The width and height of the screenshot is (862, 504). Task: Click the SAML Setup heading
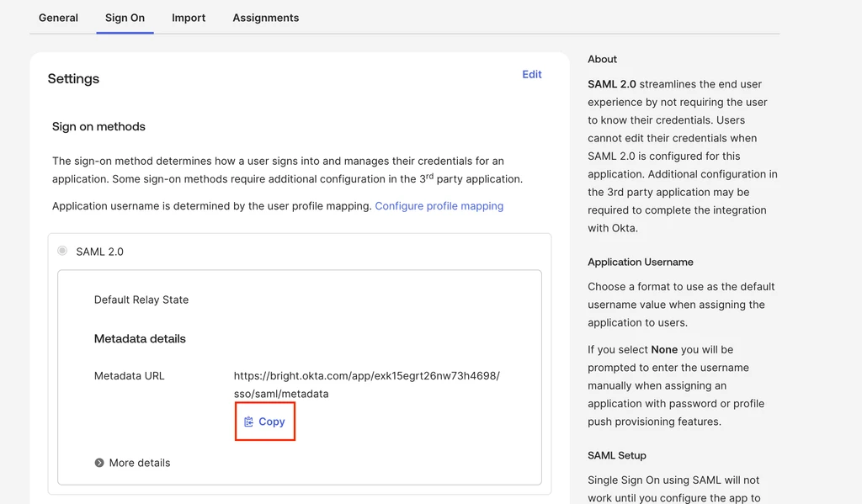click(x=617, y=455)
